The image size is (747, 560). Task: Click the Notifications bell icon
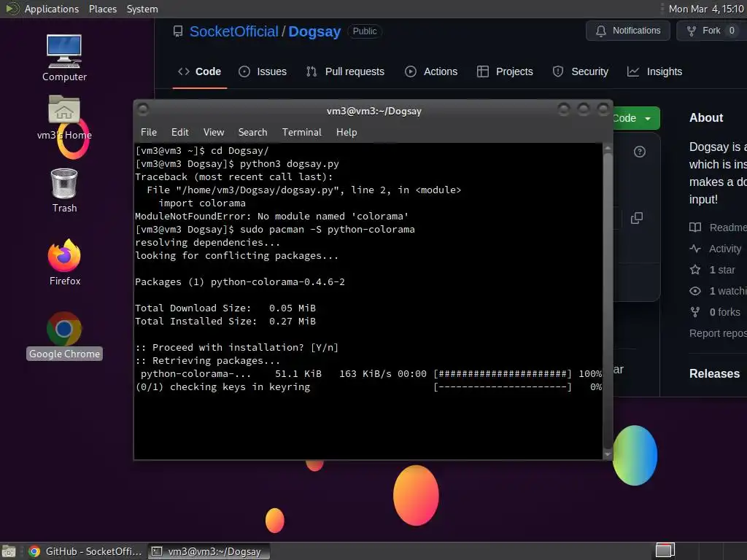click(x=601, y=31)
